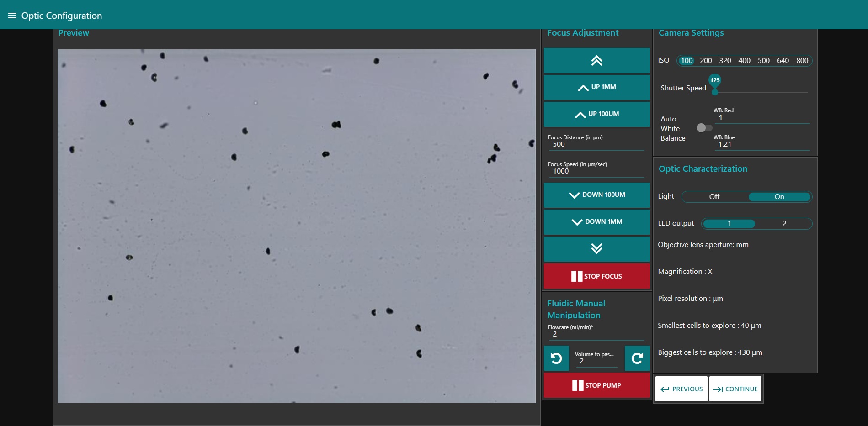Click the Flowrate input field
This screenshot has width=868, height=426.
click(596, 334)
